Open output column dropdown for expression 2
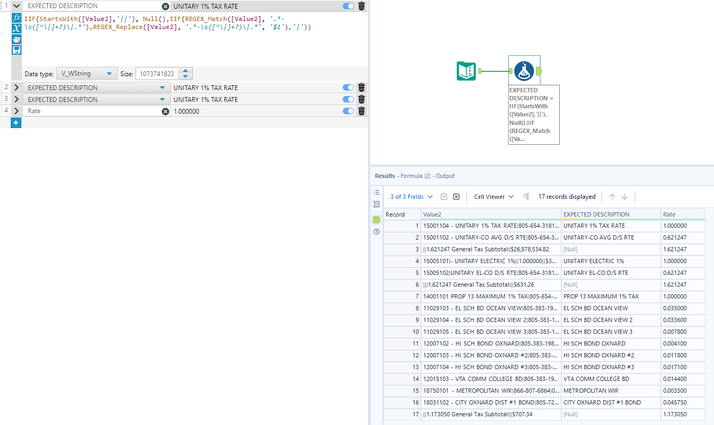Screen dimensions: 714x425 pos(162,87)
